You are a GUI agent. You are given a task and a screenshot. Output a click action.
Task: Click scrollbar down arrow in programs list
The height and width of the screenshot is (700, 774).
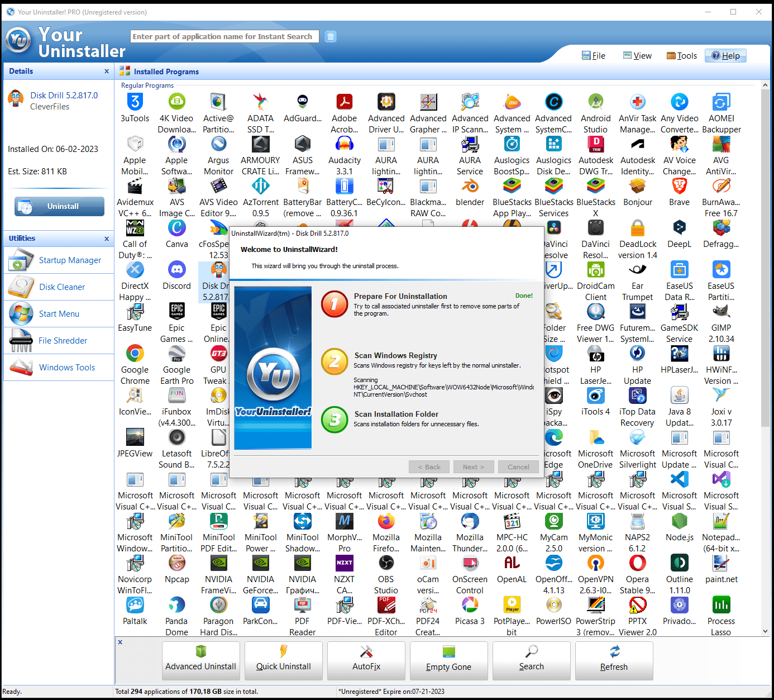765,631
